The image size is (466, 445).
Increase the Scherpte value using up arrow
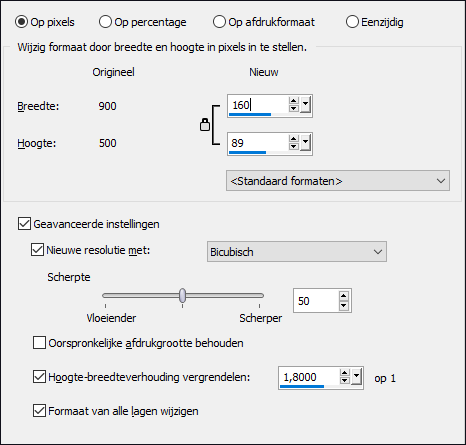tap(344, 296)
